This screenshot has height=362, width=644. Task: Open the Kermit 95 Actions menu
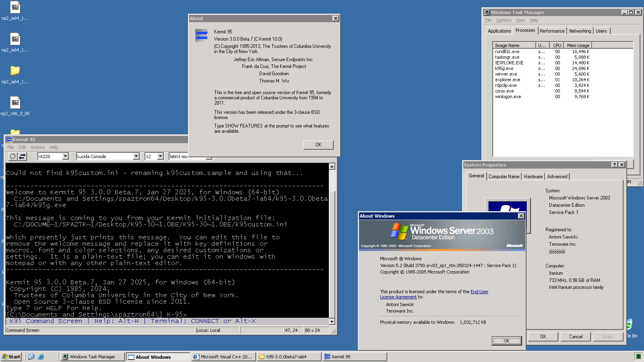[37, 147]
